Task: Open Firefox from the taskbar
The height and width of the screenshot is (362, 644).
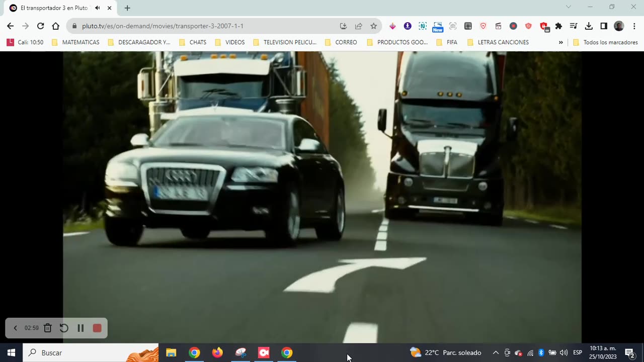Action: (x=217, y=352)
